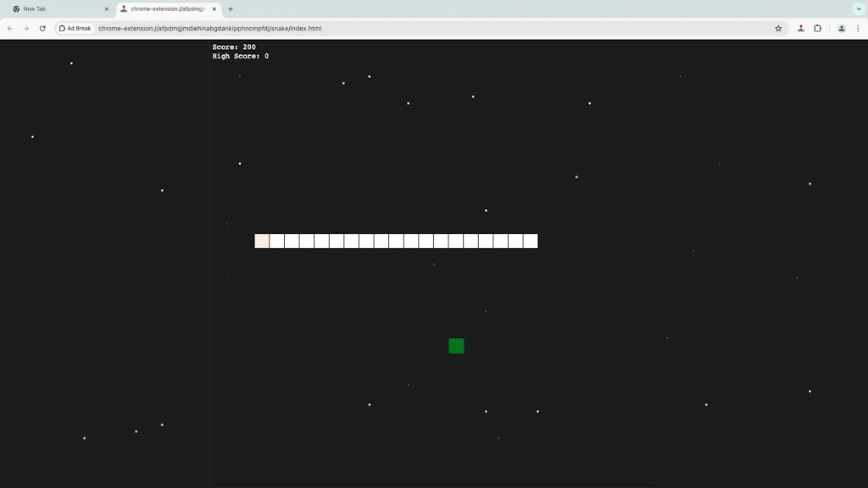
Task: Open the three-dot Chrome menu
Action: [859, 28]
